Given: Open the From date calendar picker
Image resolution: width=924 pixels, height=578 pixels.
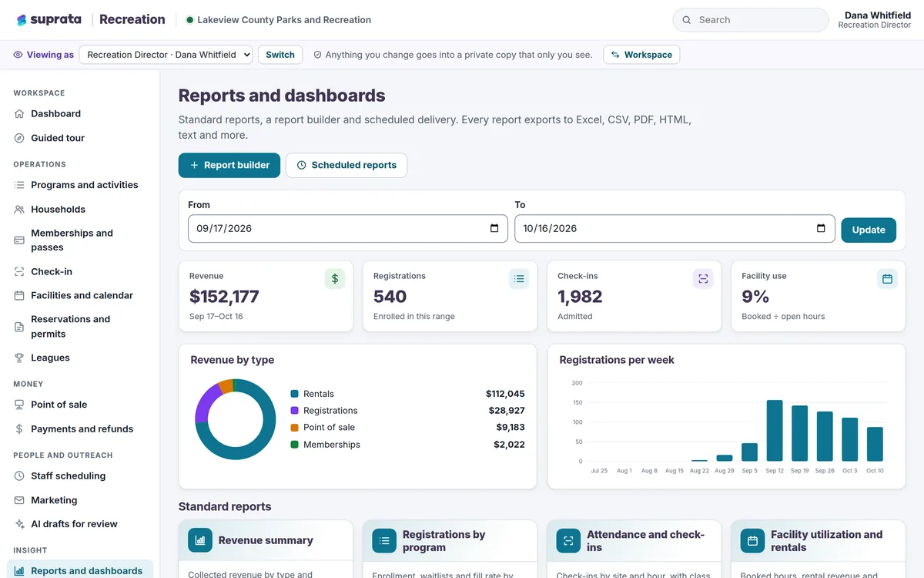Looking at the screenshot, I should pyautogui.click(x=494, y=229).
